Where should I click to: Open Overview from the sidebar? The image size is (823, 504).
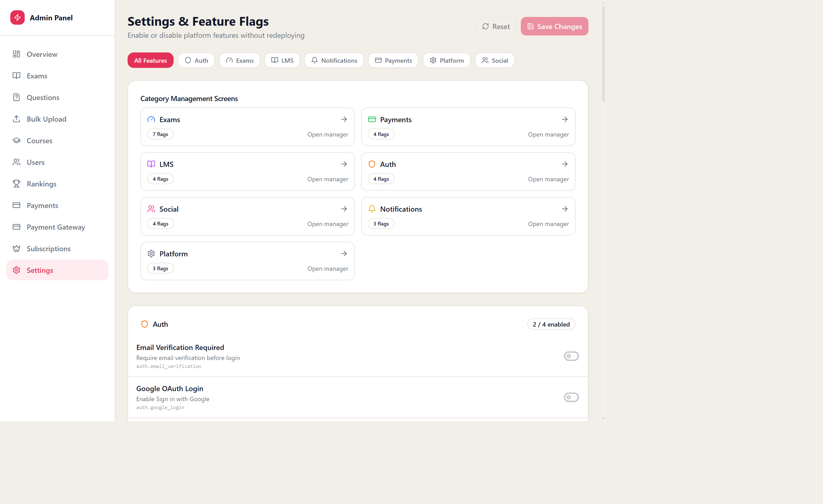click(57, 54)
